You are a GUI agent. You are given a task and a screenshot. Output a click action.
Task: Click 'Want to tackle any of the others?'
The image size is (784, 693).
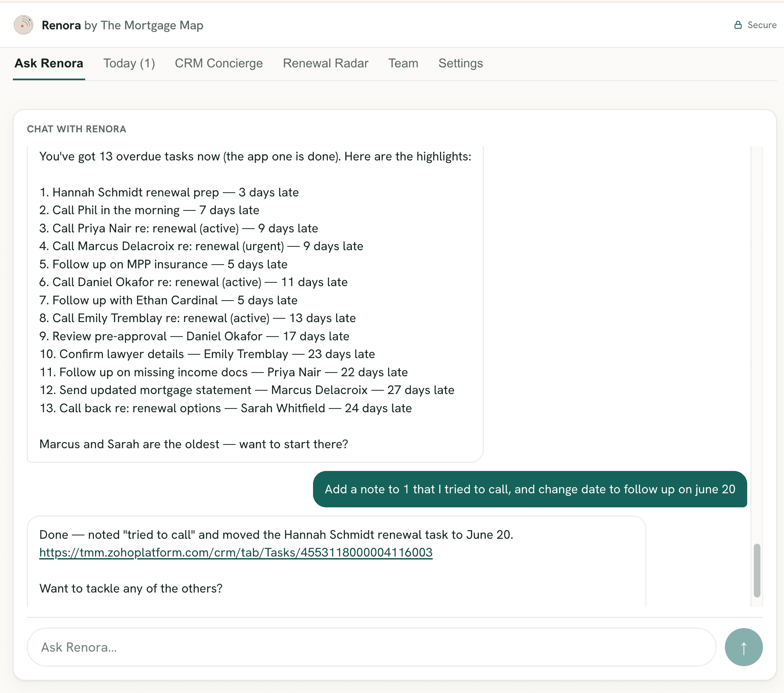tap(131, 588)
